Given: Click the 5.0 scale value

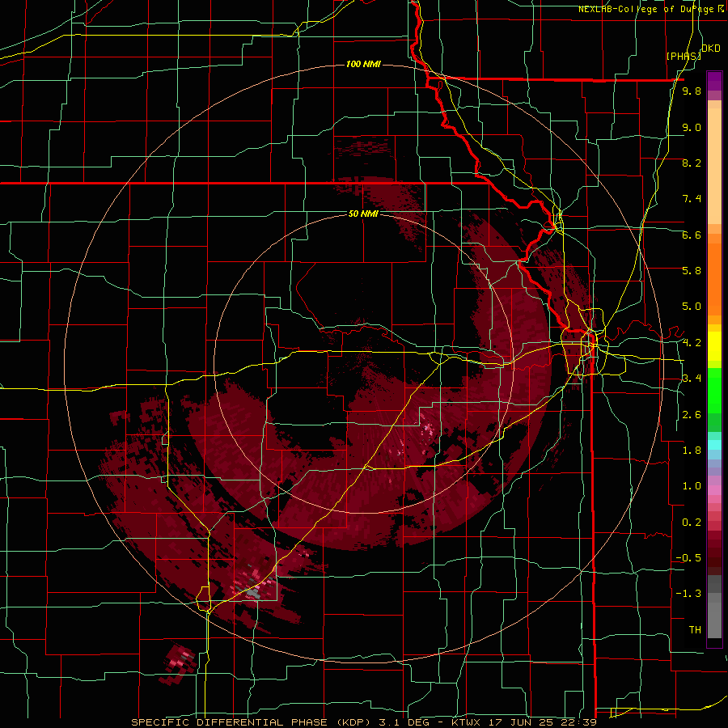Looking at the screenshot, I should point(692,307).
